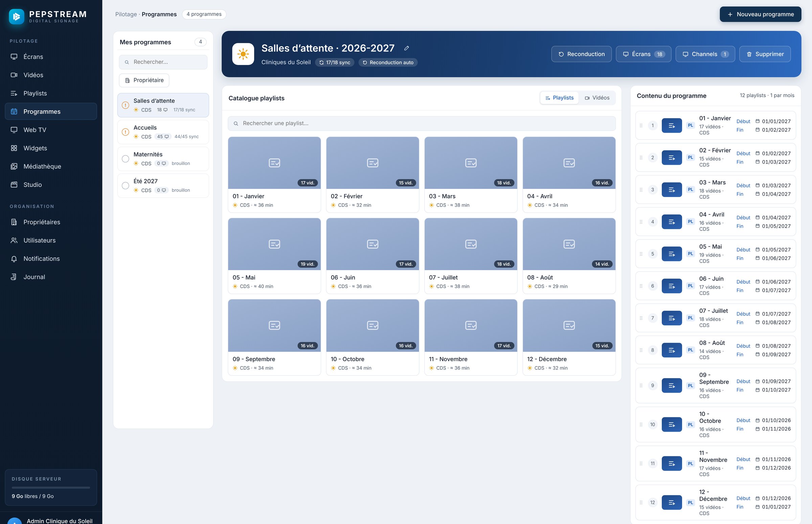The height and width of the screenshot is (524, 812).
Task: Click the 05 - Mai catalogue card title
Action: point(244,278)
